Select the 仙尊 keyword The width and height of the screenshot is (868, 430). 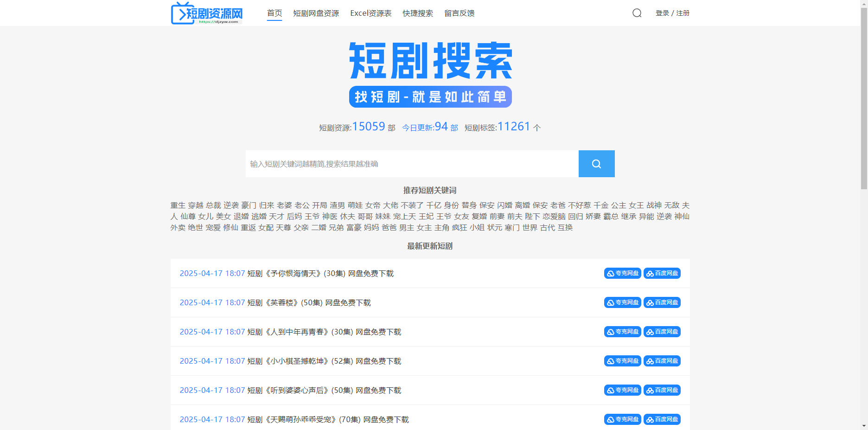tap(188, 216)
